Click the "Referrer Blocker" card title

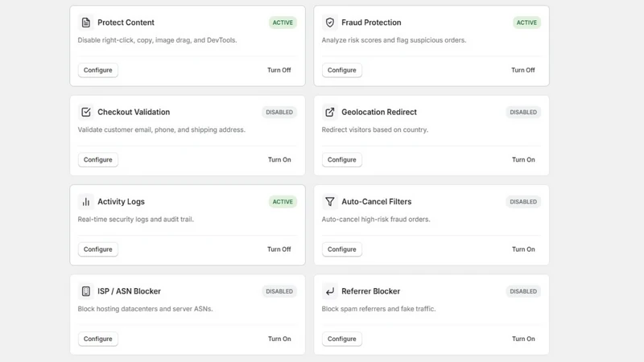point(370,291)
